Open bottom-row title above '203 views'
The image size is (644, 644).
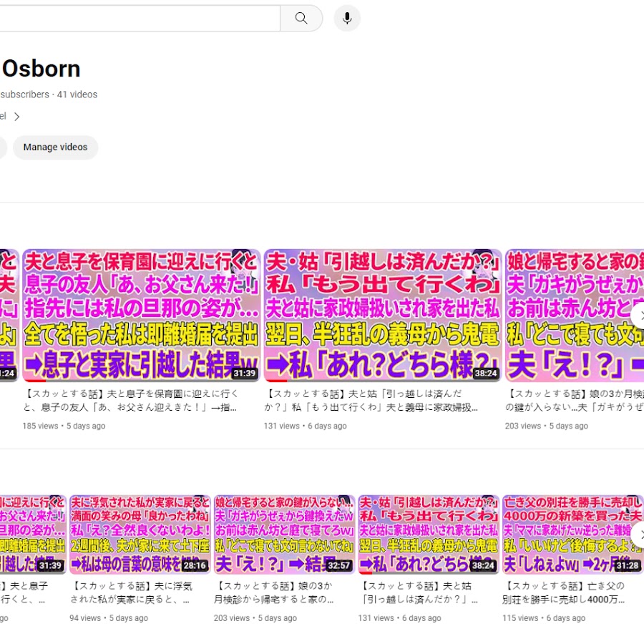pyautogui.click(x=274, y=592)
